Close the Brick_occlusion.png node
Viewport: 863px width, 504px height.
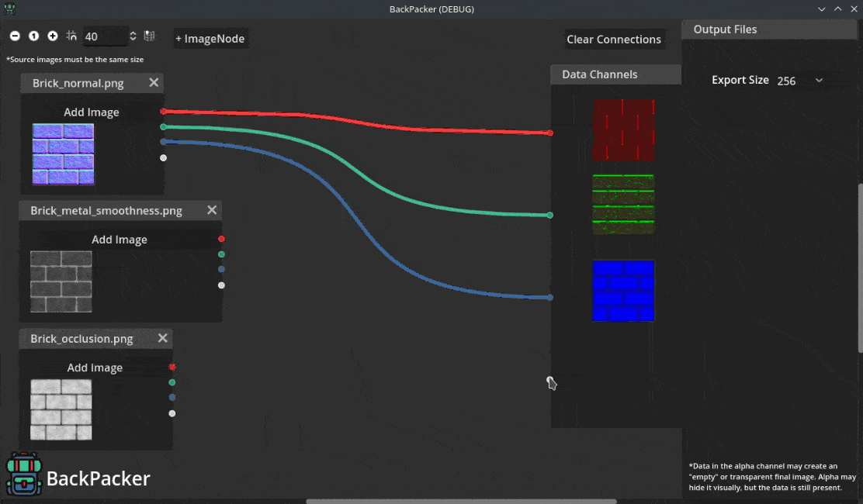(x=162, y=338)
